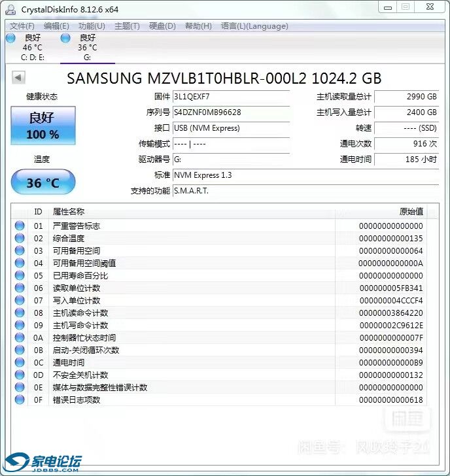Click the serial number field S4DZNF0MB96628
This screenshot has height=476, width=450.
(x=231, y=112)
